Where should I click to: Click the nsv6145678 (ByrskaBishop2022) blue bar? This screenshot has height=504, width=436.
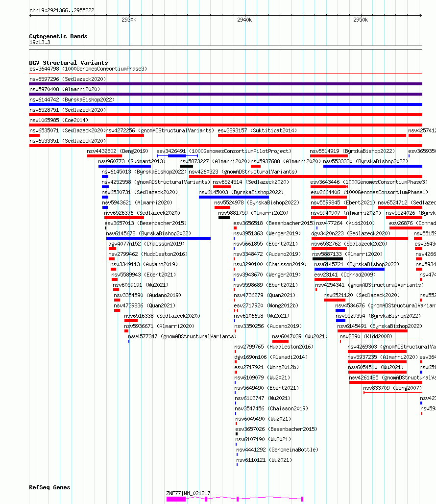(158, 238)
